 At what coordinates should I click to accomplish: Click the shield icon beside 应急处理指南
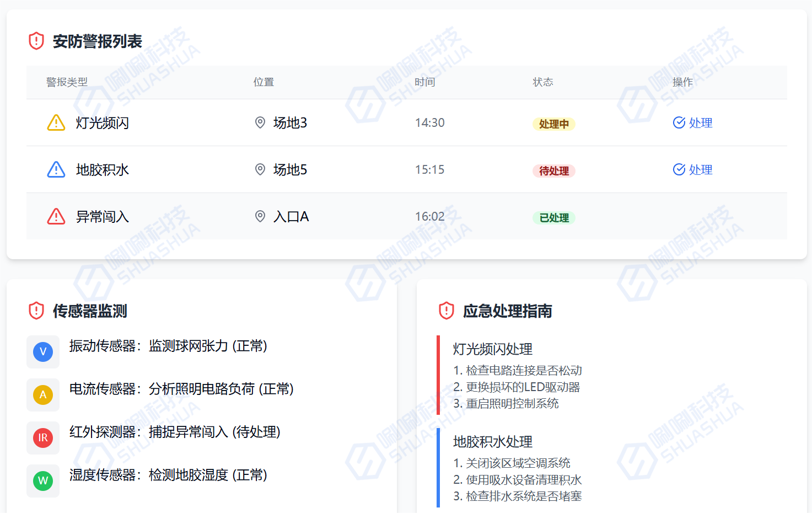coord(447,311)
